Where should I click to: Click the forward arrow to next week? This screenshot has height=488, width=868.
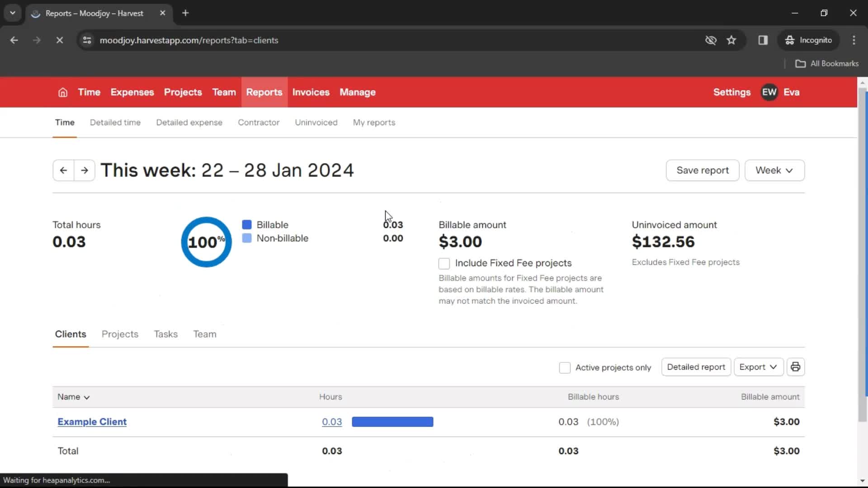tap(84, 170)
